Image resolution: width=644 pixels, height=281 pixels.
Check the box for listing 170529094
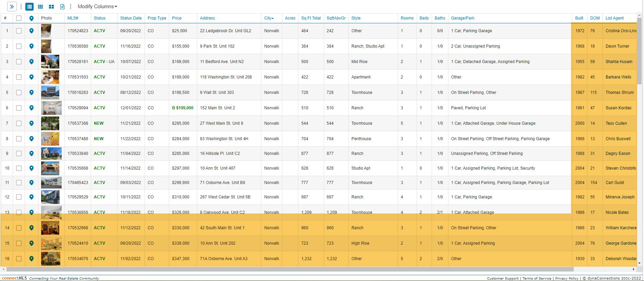pyautogui.click(x=19, y=108)
